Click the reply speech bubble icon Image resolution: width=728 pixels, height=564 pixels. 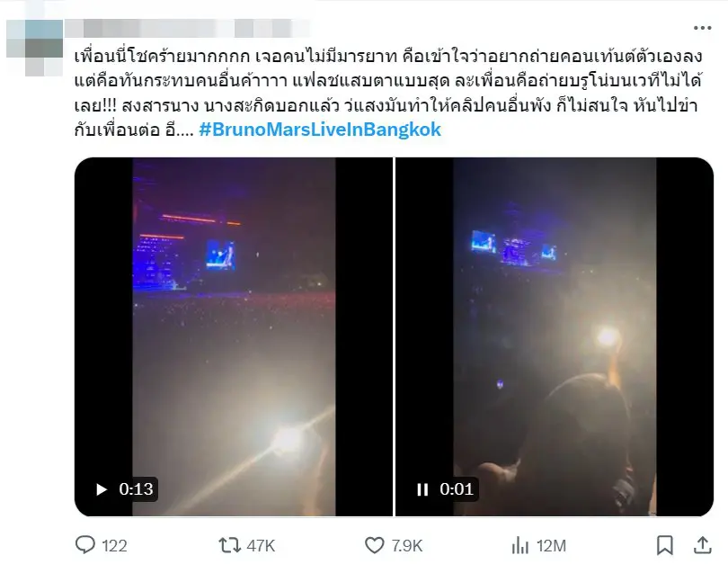(85, 545)
